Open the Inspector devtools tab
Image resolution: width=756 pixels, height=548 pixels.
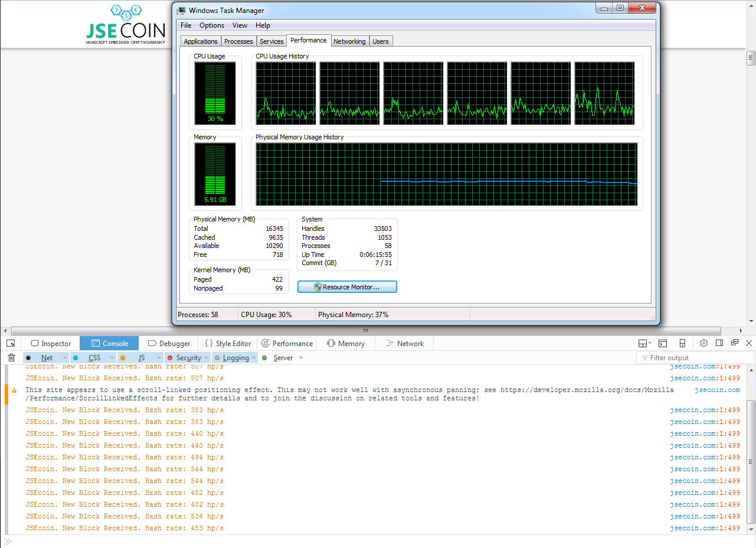(51, 343)
